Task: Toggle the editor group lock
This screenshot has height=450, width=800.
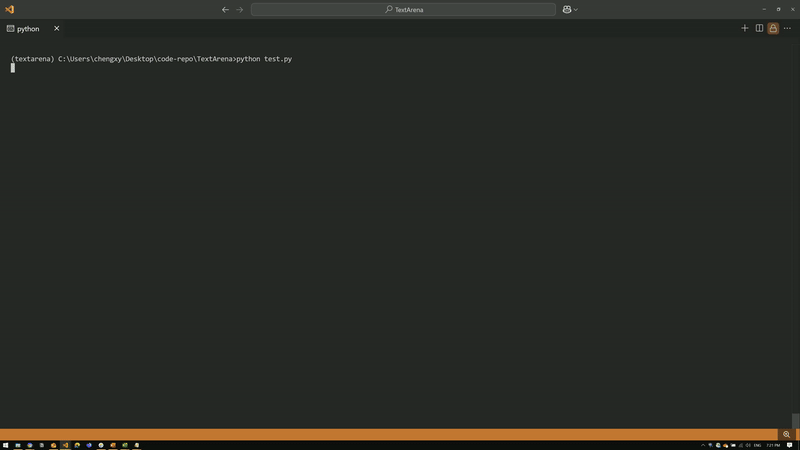Action: coord(773,28)
